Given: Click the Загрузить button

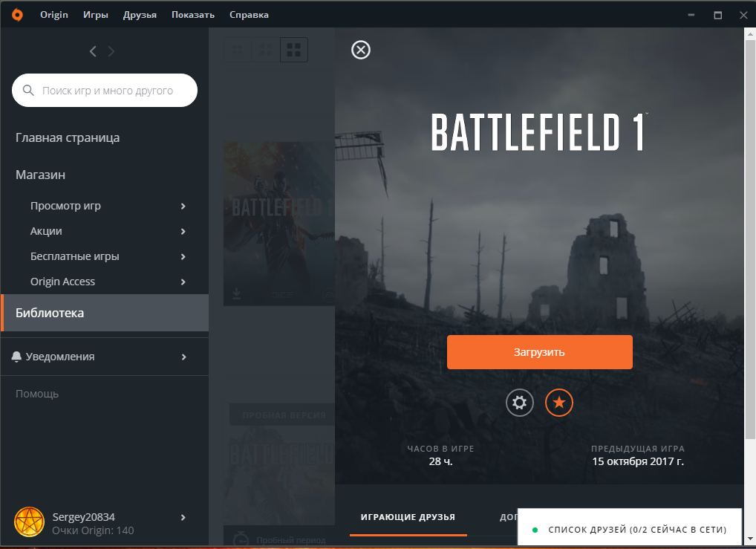Looking at the screenshot, I should [x=539, y=352].
